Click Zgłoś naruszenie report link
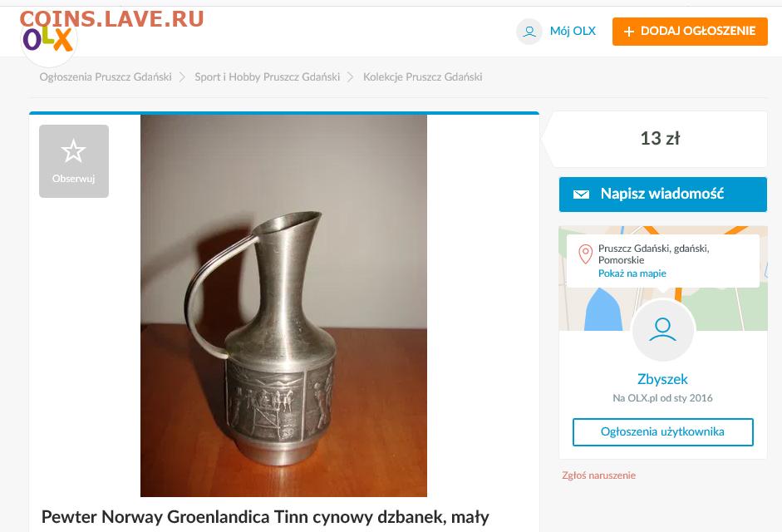The image size is (782, 532). [598, 475]
